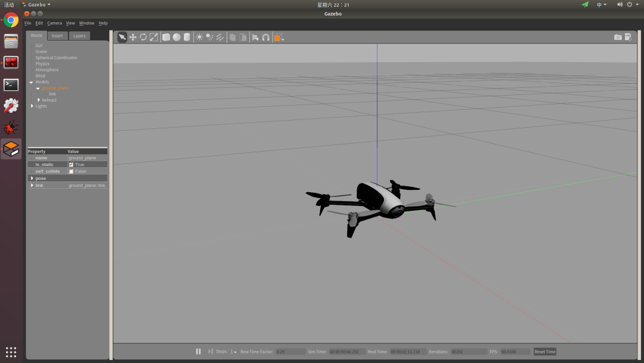
Task: Enable the self_collide checkbox
Action: pos(71,171)
